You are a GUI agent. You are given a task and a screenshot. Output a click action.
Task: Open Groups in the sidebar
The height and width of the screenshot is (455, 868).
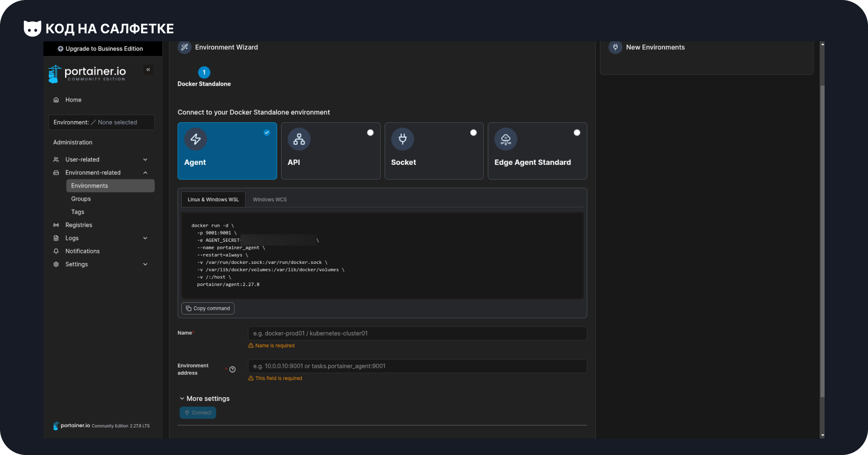(x=81, y=199)
